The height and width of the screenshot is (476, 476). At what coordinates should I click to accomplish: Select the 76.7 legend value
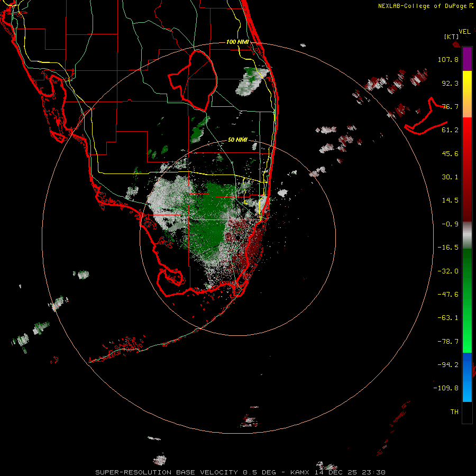click(x=450, y=106)
